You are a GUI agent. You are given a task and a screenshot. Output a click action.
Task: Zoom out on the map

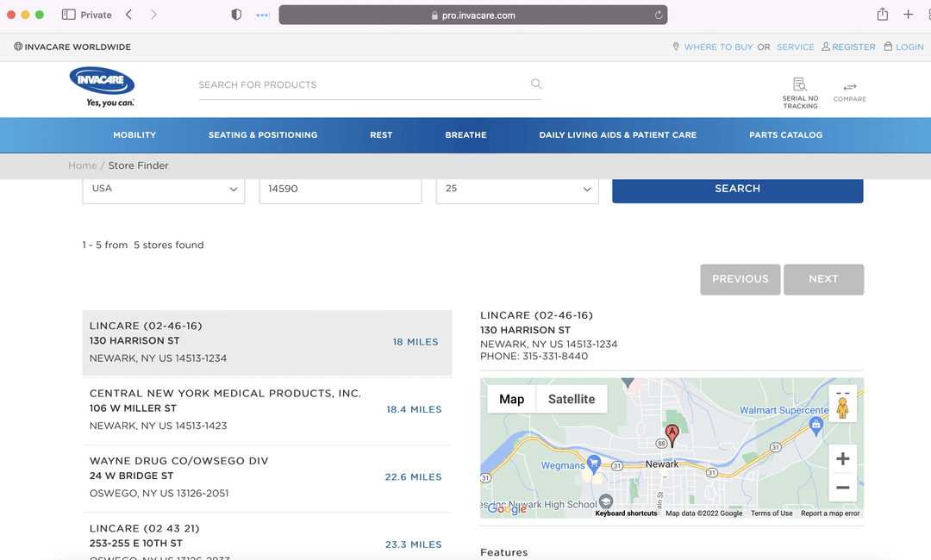[842, 488]
